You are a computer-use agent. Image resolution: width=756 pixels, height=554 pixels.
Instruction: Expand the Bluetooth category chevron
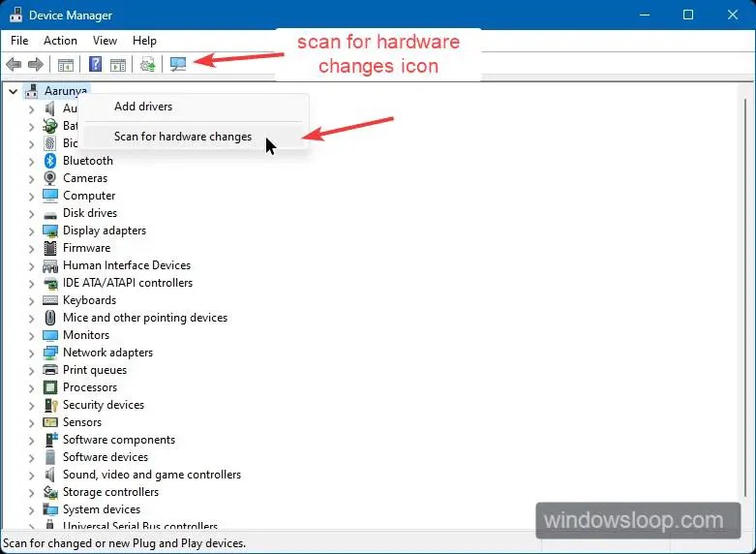click(31, 161)
